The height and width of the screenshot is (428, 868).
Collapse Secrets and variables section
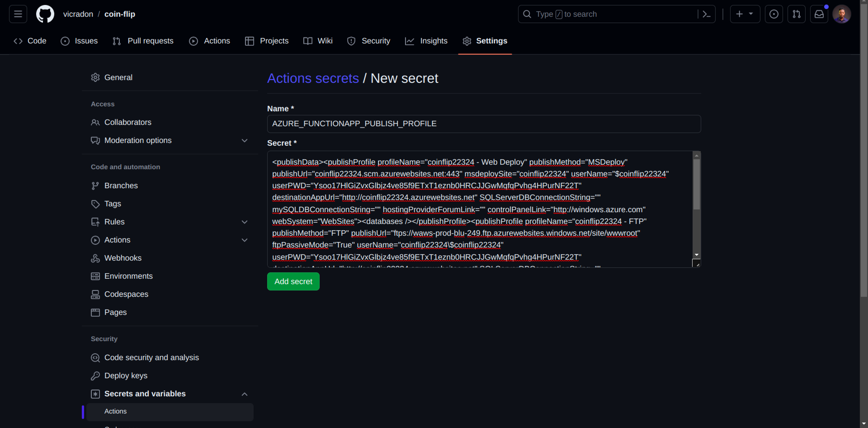[x=244, y=394]
